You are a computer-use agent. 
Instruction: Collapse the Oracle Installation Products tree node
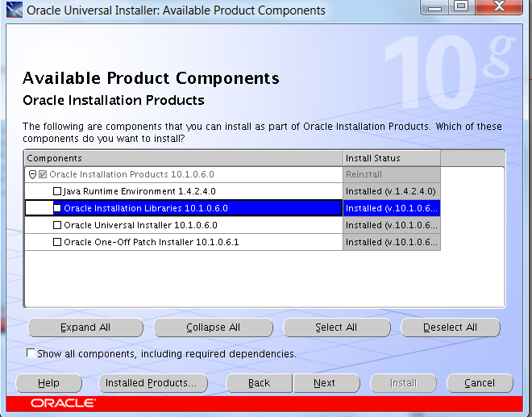(x=32, y=174)
